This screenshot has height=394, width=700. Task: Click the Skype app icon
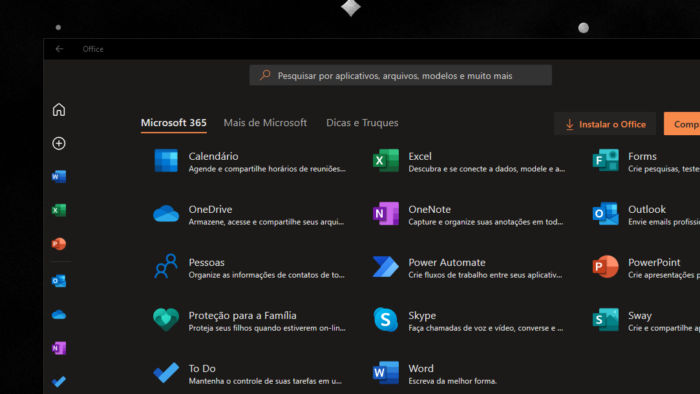tap(386, 319)
